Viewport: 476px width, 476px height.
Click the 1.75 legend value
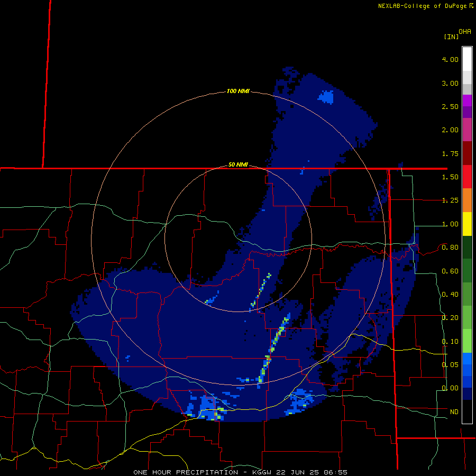(x=450, y=153)
